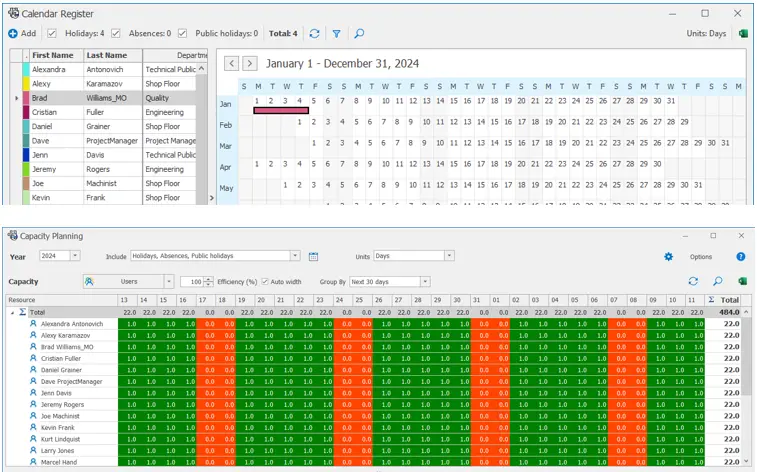This screenshot has height=472, width=757.
Task: Export Calendar Register to Excel icon
Action: click(743, 33)
